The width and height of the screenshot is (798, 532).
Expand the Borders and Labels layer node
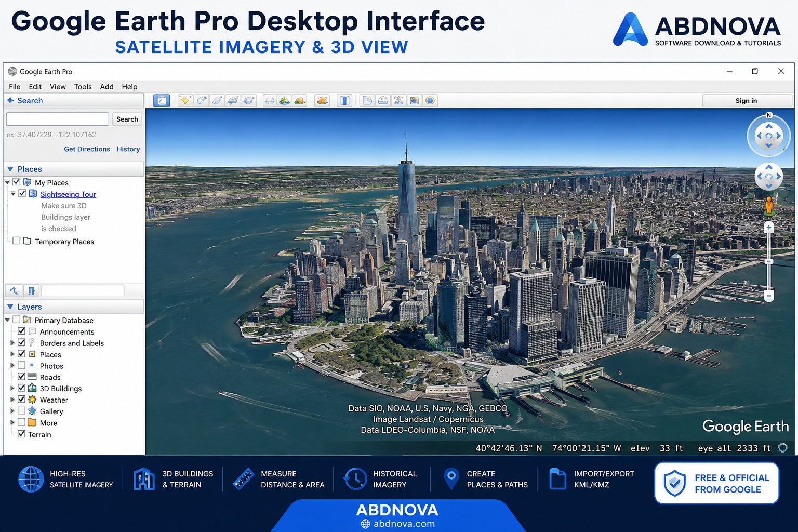point(12,343)
